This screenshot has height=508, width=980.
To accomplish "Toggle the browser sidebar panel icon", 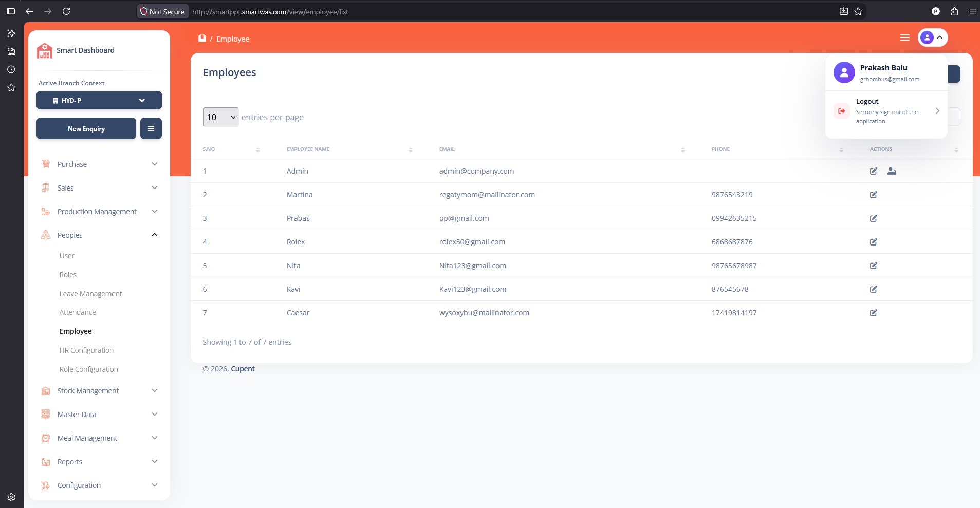I will pos(11,11).
